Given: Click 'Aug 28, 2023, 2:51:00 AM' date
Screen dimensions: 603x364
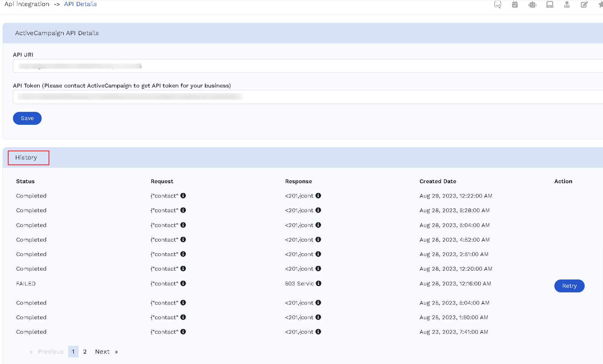Looking at the screenshot, I should [x=454, y=254].
